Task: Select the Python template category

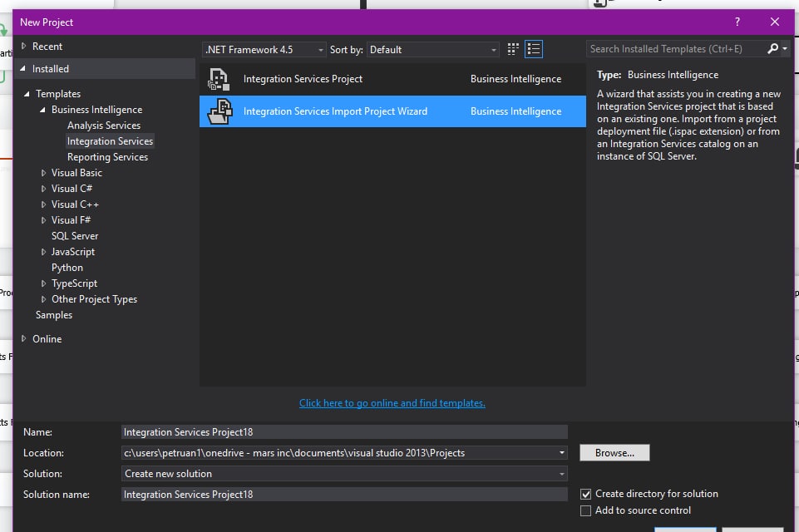Action: tap(67, 268)
